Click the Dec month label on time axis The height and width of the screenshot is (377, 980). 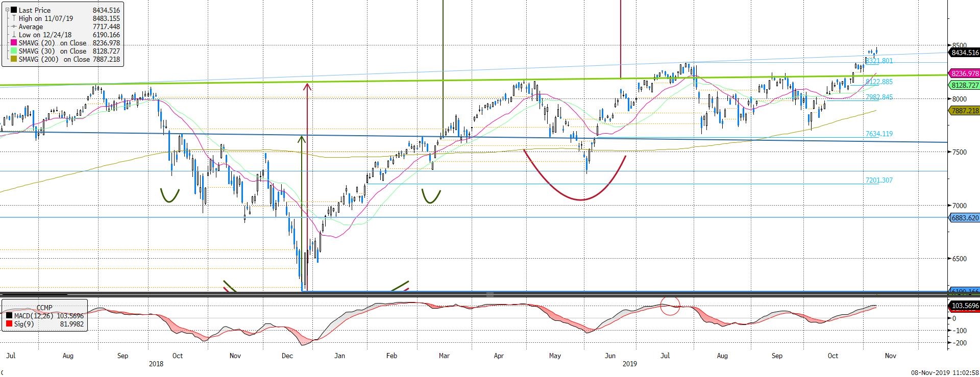(x=287, y=356)
